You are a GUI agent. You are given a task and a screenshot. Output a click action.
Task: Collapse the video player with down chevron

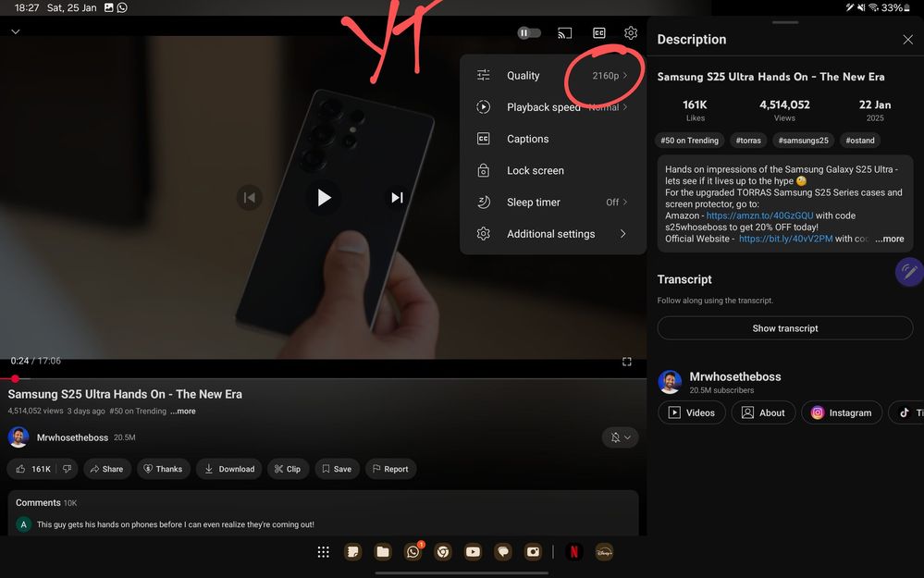point(16,31)
